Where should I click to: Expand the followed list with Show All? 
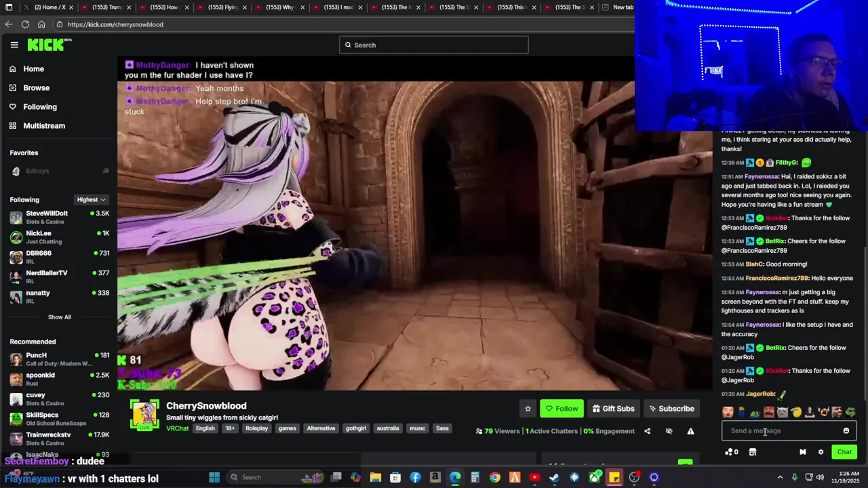[x=59, y=317]
